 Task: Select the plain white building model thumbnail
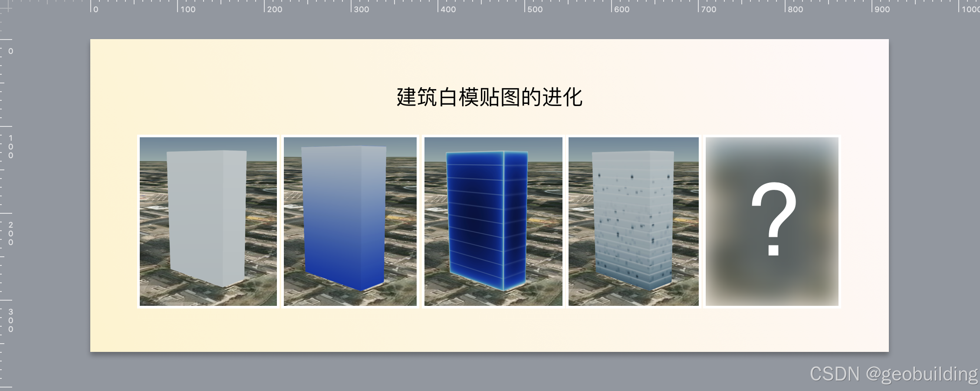coord(208,222)
